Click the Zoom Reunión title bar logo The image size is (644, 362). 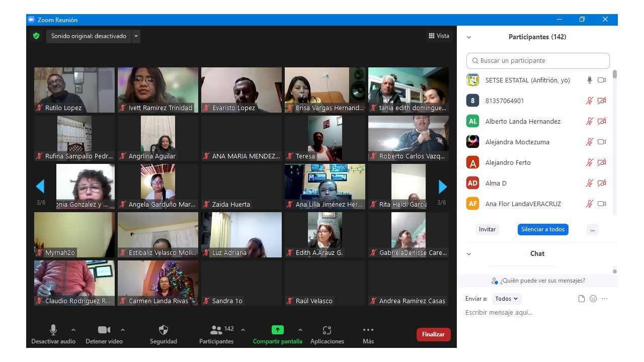tap(31, 20)
